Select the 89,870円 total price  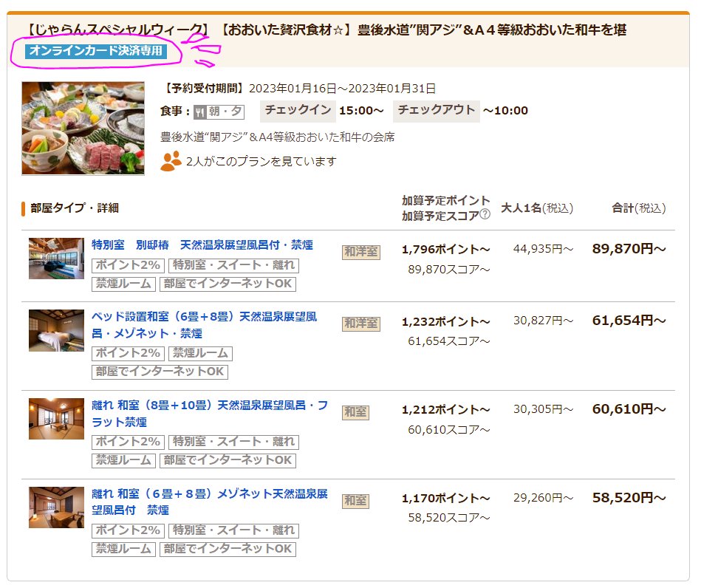click(629, 249)
